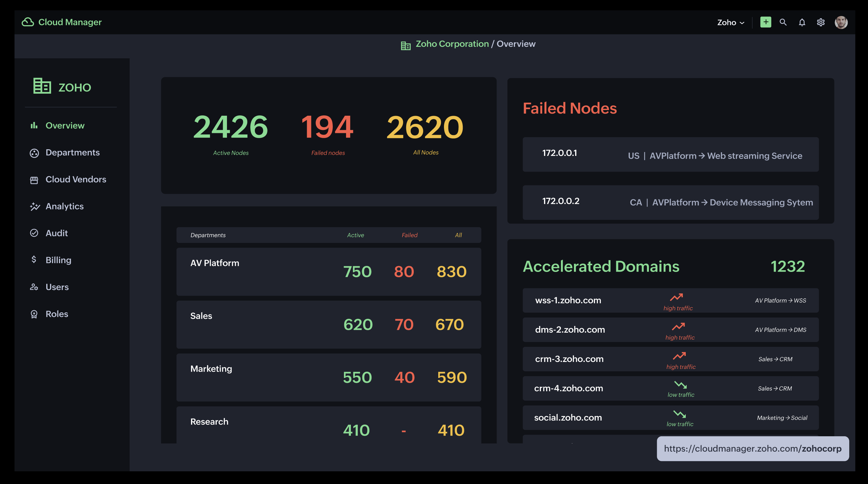The width and height of the screenshot is (868, 484).
Task: Open the Sales department row
Action: pos(329,325)
